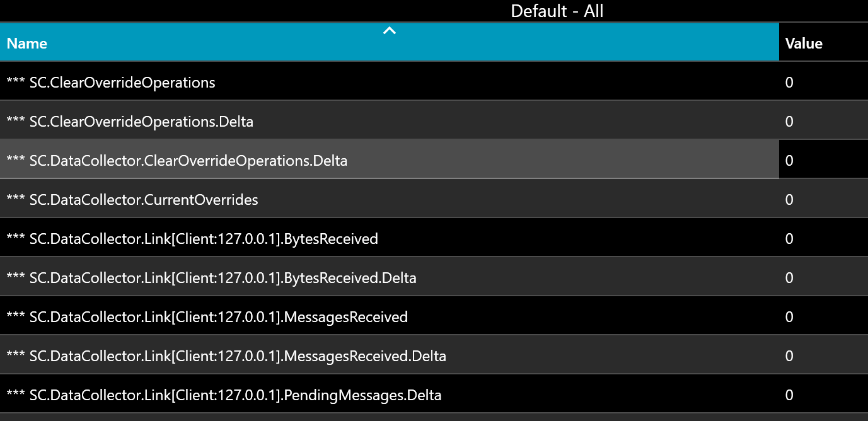This screenshot has height=421, width=868.
Task: Select the SC.DataCollector.ClearOverrideOperations.Delta row
Action: tap(252, 160)
